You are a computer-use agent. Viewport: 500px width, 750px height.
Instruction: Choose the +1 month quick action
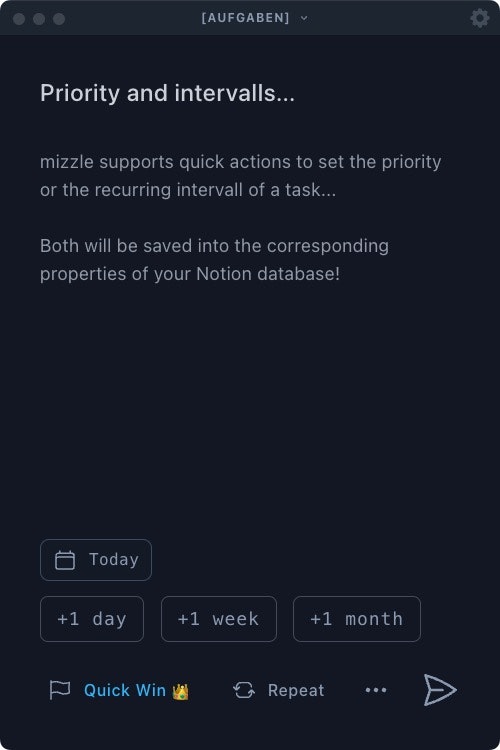pyautogui.click(x=357, y=619)
